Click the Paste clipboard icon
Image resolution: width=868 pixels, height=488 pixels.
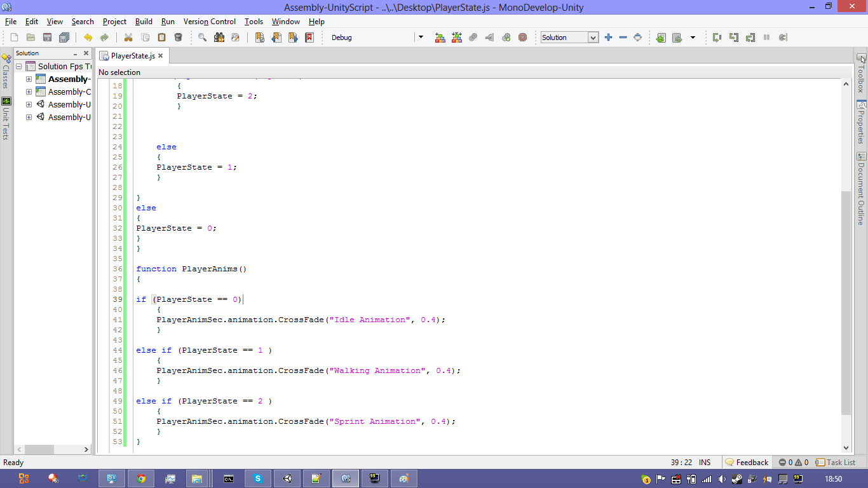tap(161, 37)
